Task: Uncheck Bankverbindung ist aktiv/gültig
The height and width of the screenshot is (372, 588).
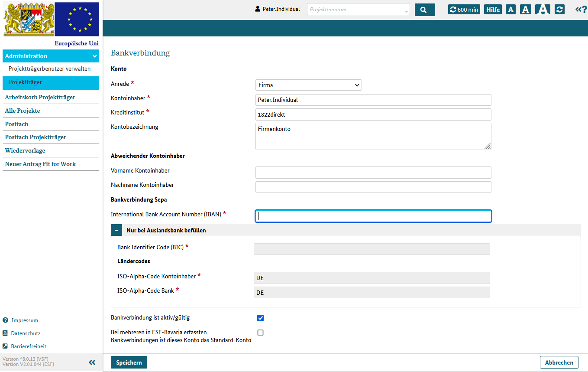Action: tap(260, 318)
